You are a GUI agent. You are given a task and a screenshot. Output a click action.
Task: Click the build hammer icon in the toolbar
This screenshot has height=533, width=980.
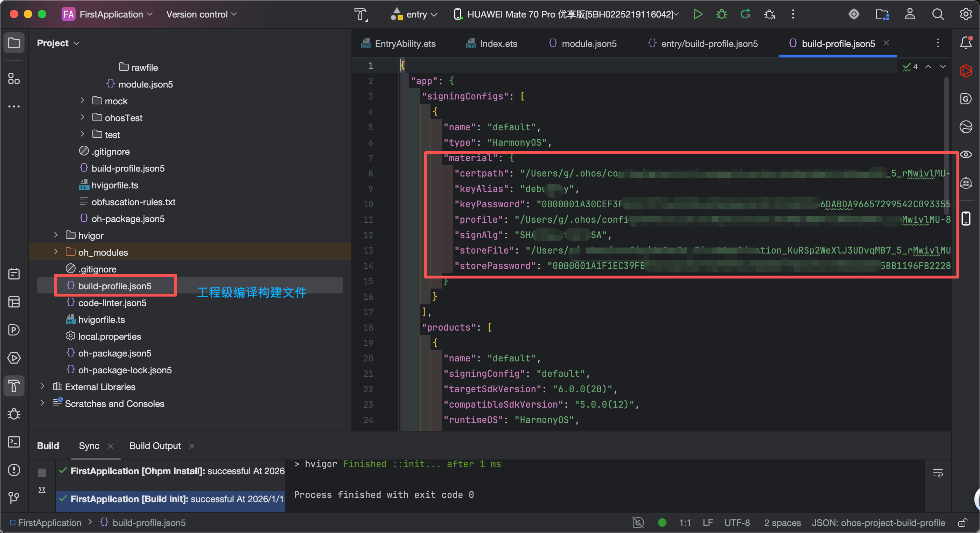[x=360, y=14]
